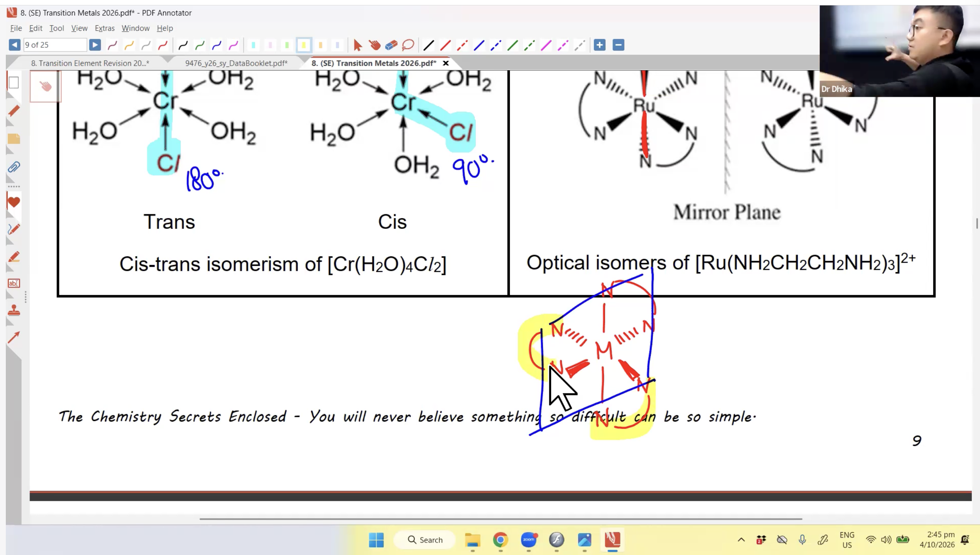Click the taskbar Search box
Viewport: 980px width, 555px height.
pos(425,540)
